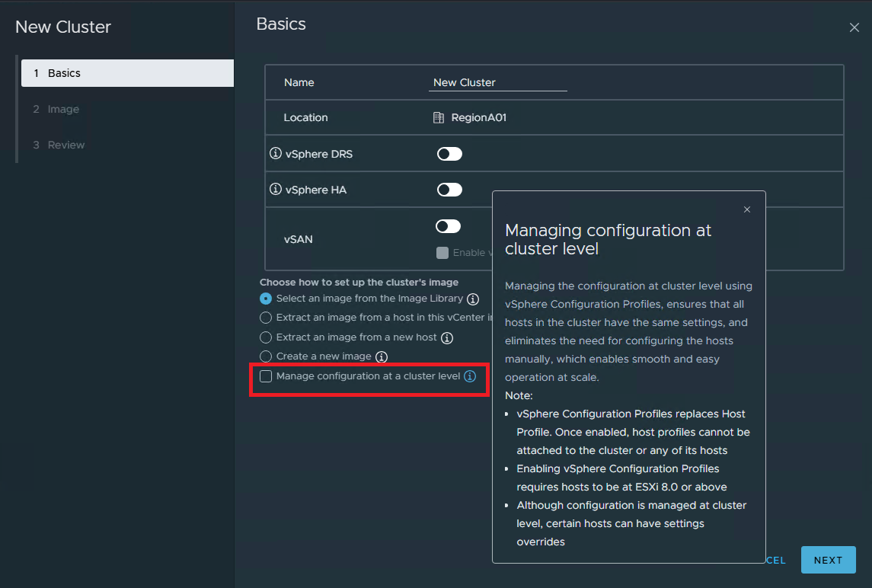Choose Extract an image from a host in vCenter
Screen dimensions: 872x588
pos(266,318)
